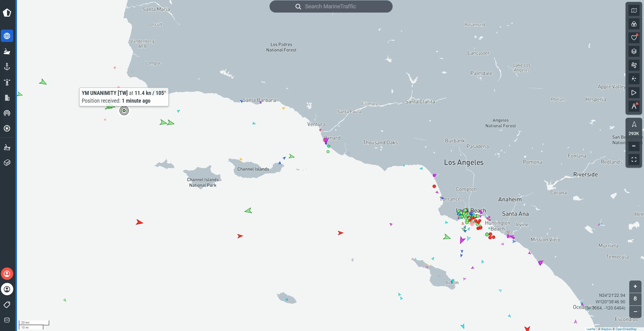Image resolution: width=644 pixels, height=331 pixels.
Task: Open the Ports anchor icon
Action: (7, 67)
